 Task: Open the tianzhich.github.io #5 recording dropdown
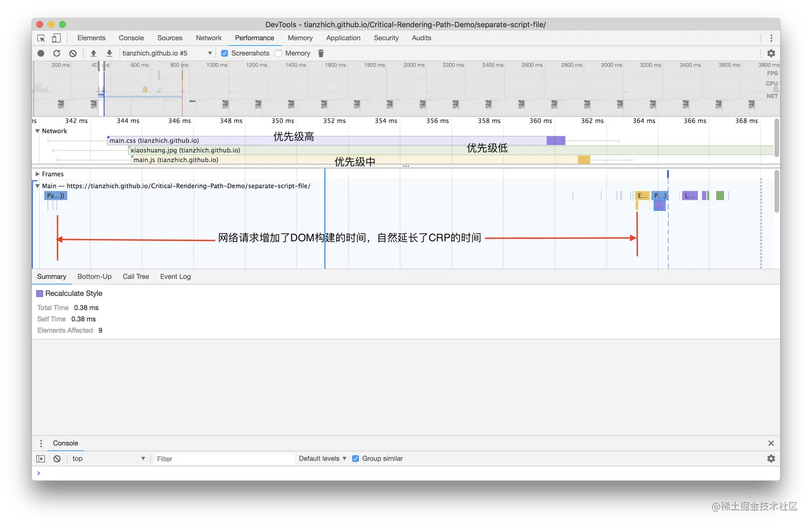click(x=167, y=53)
